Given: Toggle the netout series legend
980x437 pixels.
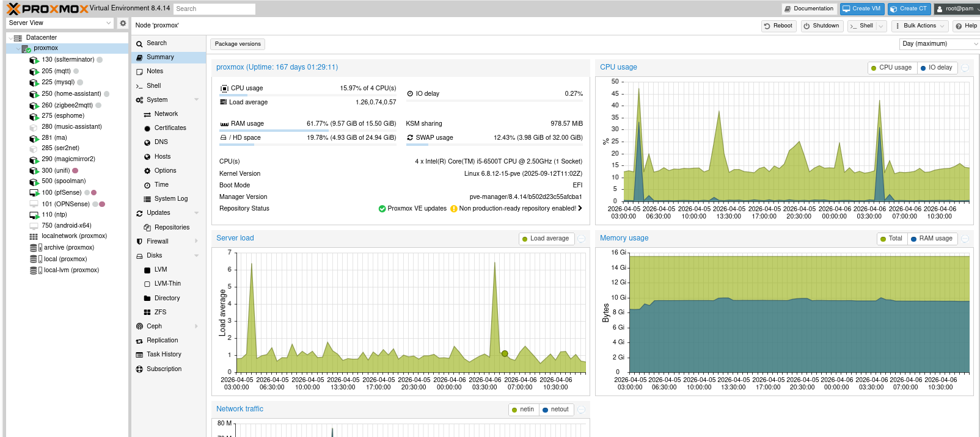Looking at the screenshot, I should (x=555, y=410).
